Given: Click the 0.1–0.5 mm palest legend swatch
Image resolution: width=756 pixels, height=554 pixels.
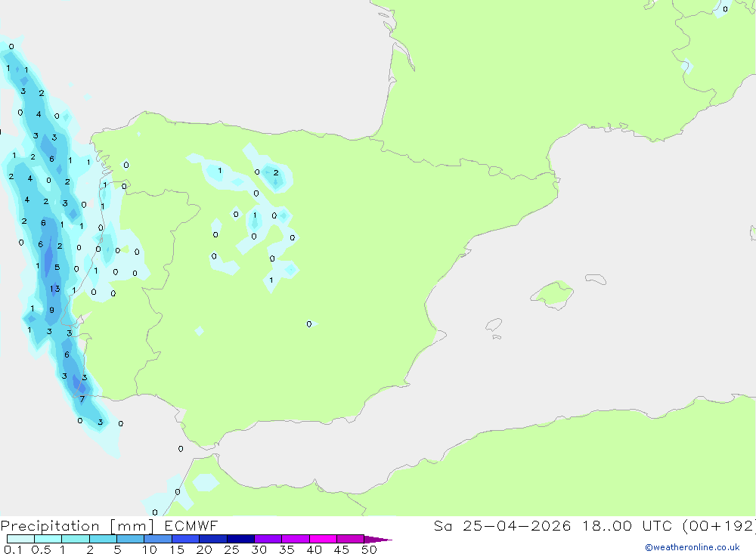Looking at the screenshot, I should coord(20,539).
